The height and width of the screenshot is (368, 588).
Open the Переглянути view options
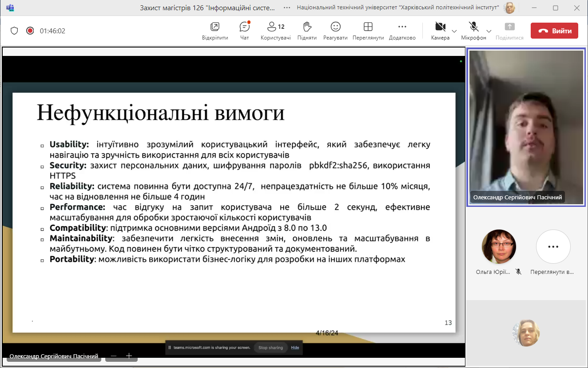[x=368, y=31]
